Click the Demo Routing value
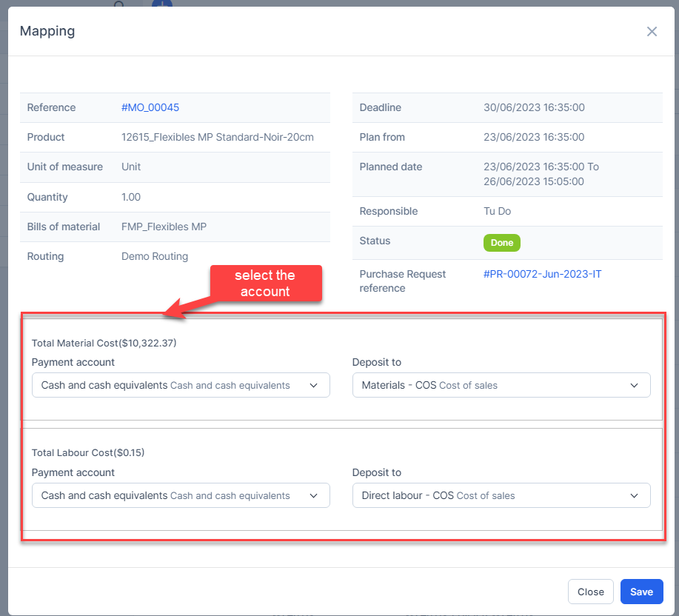The image size is (679, 616). coord(155,256)
